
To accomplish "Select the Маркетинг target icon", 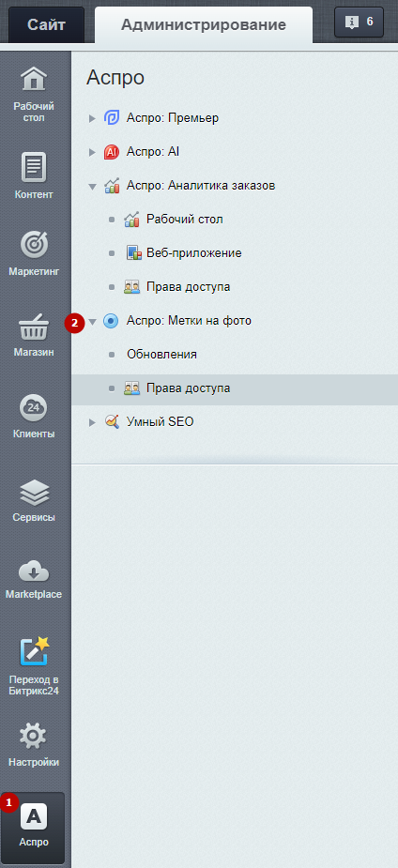I will click(34, 245).
